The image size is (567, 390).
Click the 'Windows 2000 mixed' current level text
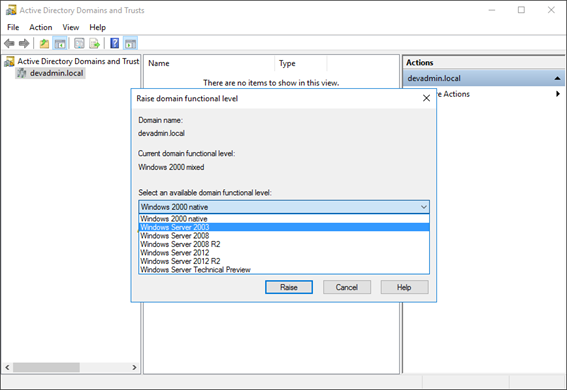171,167
